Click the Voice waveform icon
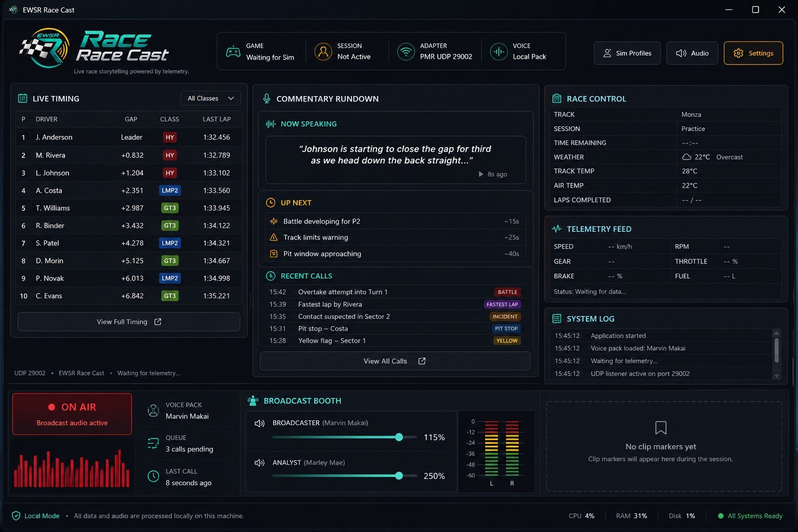798x532 pixels. (499, 51)
